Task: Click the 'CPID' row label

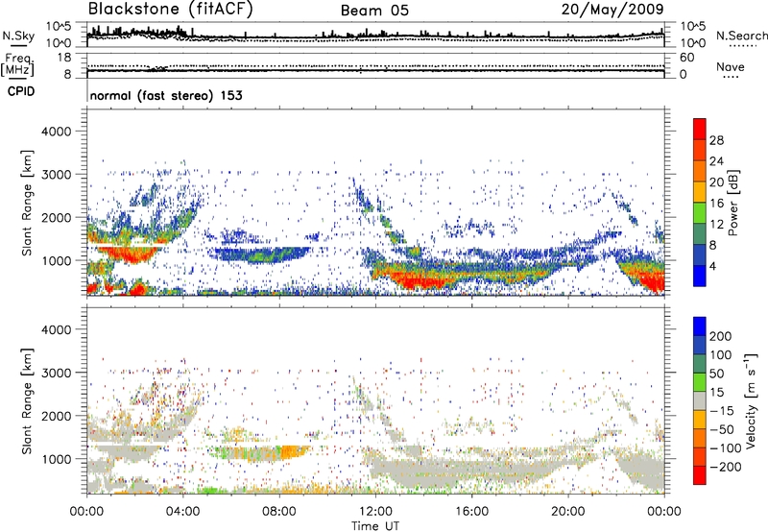Action: point(21,91)
